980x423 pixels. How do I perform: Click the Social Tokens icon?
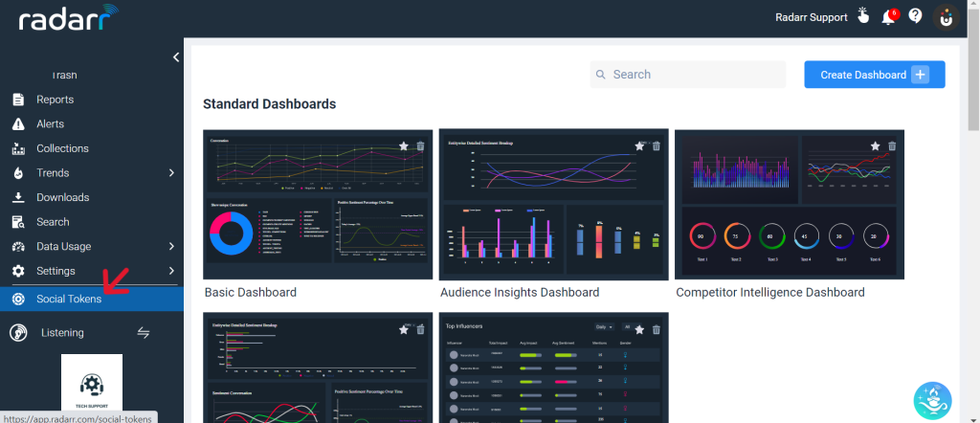[x=19, y=300]
